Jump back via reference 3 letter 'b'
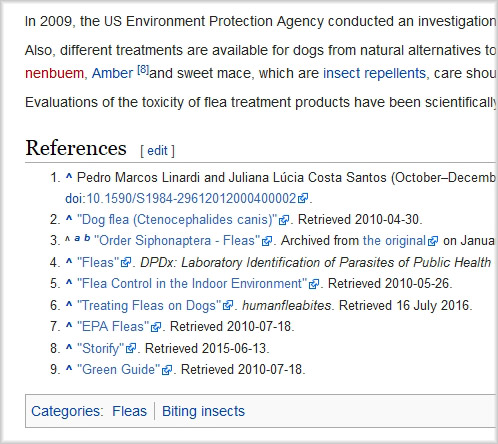The width and height of the screenshot is (498, 444). (87, 238)
